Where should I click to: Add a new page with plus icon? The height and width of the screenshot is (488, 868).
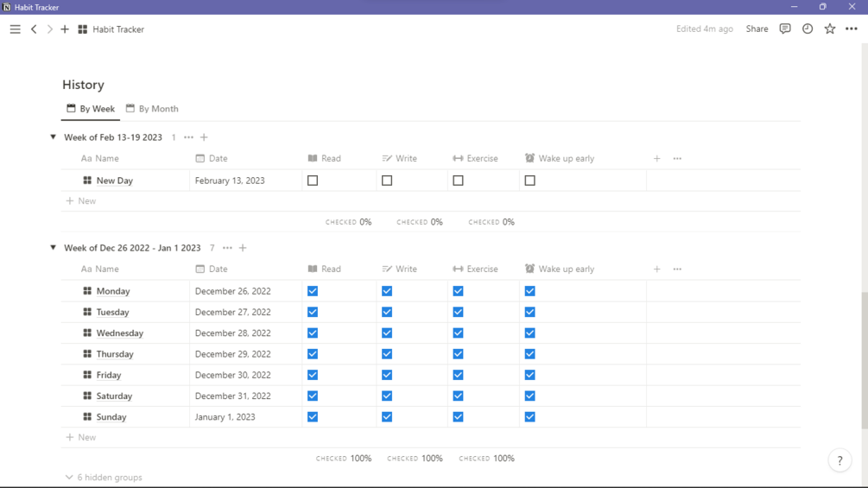coord(65,29)
